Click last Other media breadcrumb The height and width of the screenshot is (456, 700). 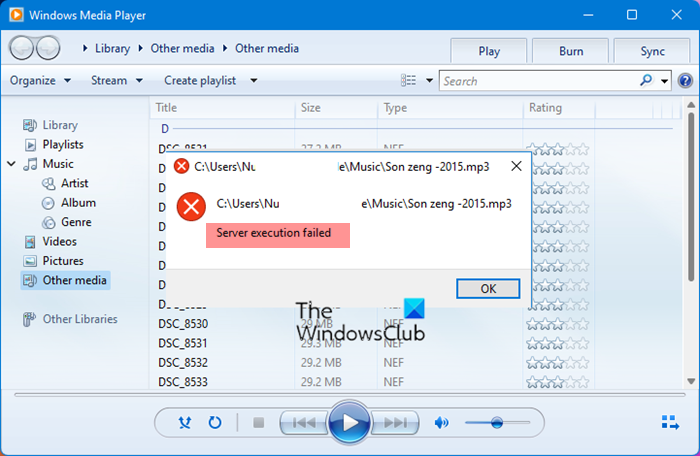coord(267,48)
